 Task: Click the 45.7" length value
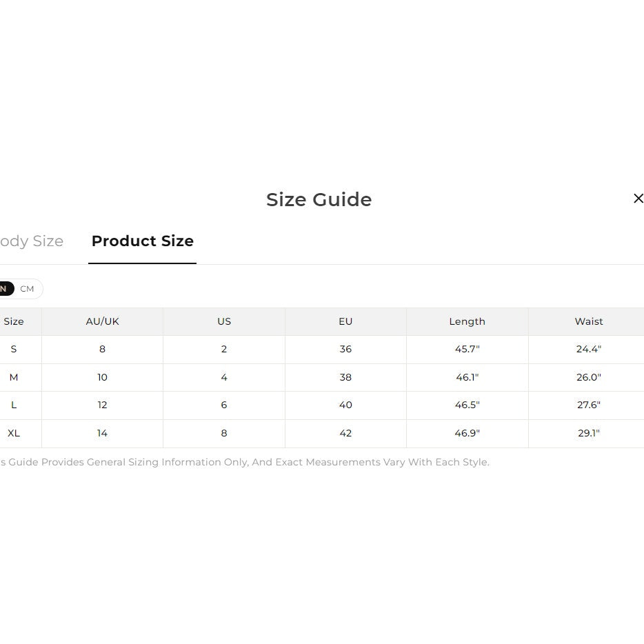coord(467,349)
